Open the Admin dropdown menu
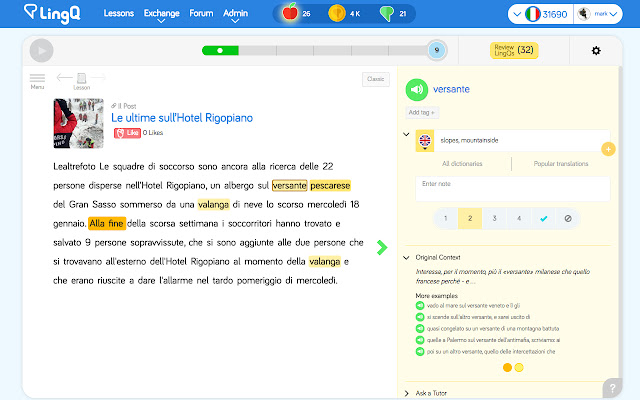 tap(235, 15)
